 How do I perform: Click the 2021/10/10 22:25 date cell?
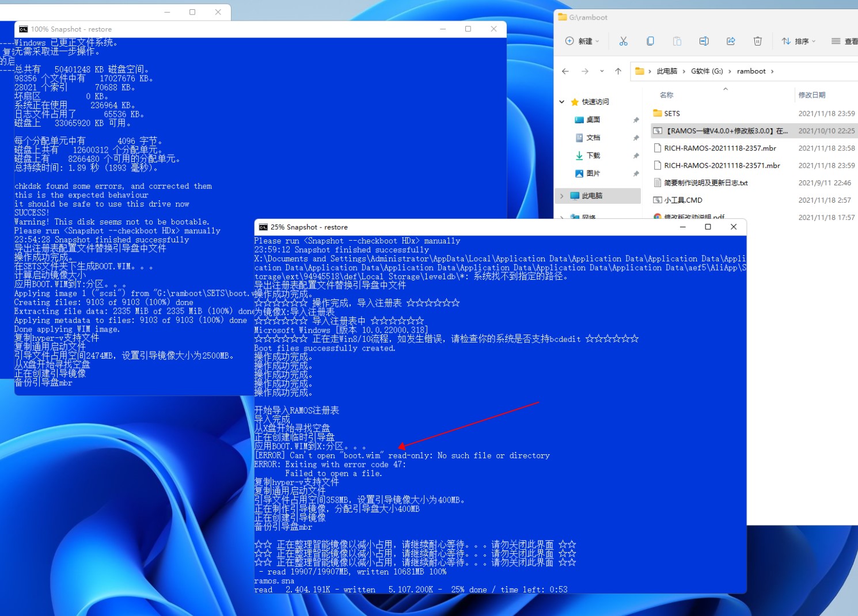click(x=826, y=131)
